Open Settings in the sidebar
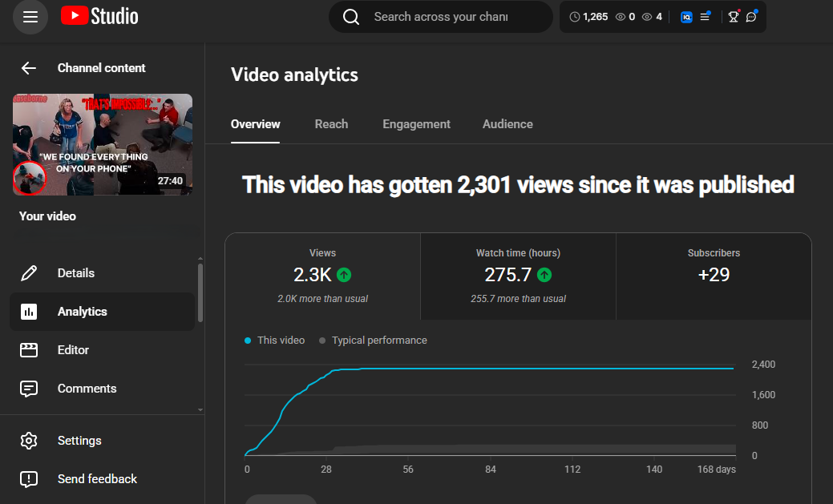Screen dimensions: 833x504 click(79, 441)
